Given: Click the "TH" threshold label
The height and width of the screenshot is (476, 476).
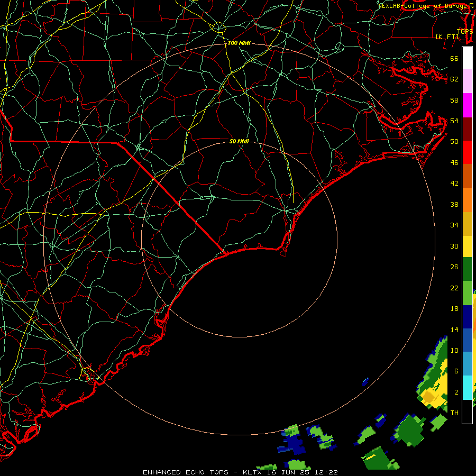Looking at the screenshot, I should pos(454,413).
